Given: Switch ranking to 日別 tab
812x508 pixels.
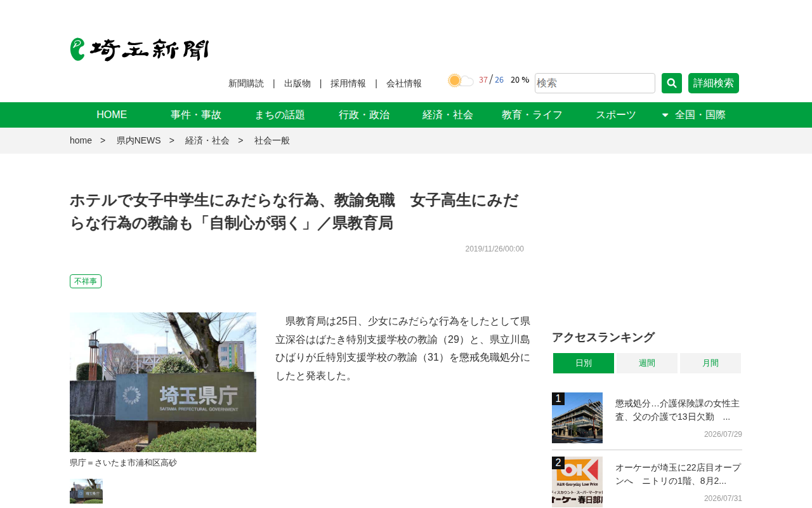Looking at the screenshot, I should 584,363.
